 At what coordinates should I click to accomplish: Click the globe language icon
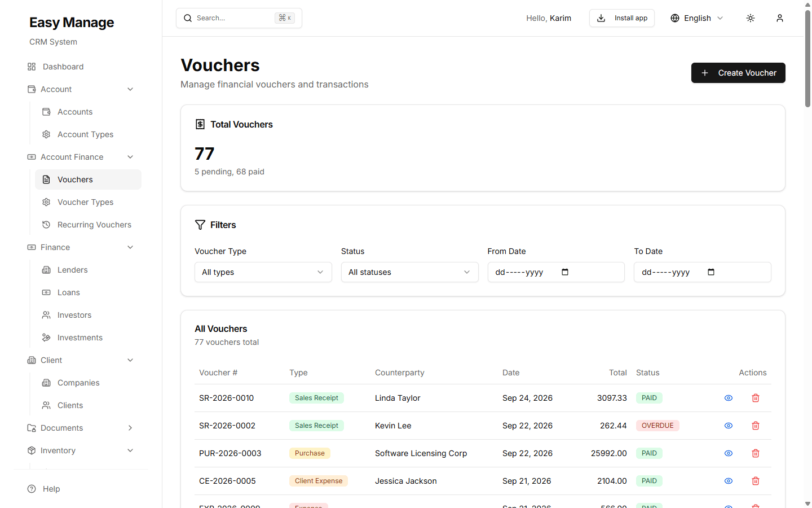tap(675, 18)
